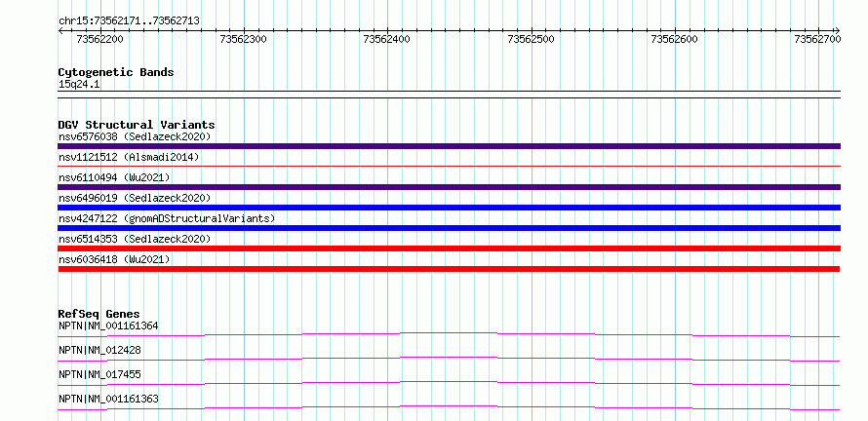868x421 pixels.
Task: Click the magenta intron line under NPTN|NM_001161364
Action: [449, 334]
